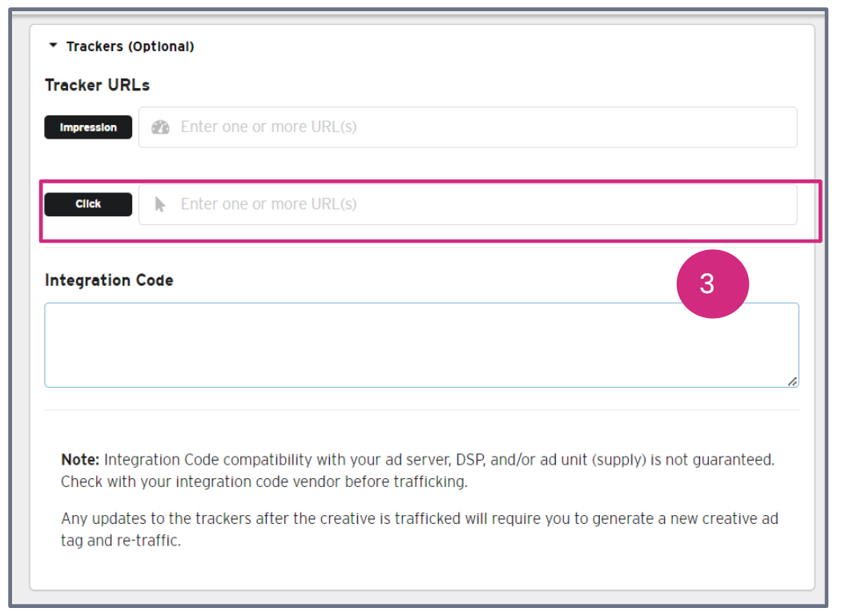Click the Integration Code heading label
This screenshot has width=841, height=616.
coord(109,280)
